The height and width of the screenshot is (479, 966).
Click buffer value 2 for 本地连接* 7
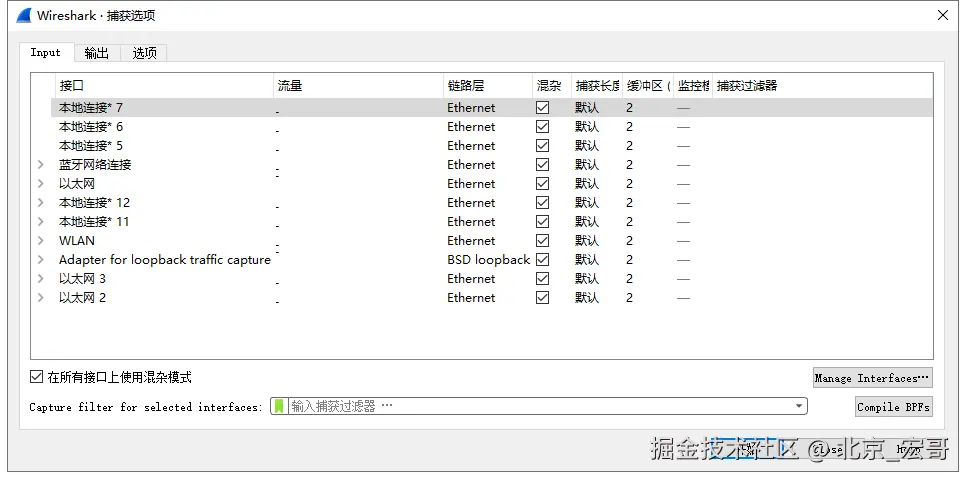click(x=630, y=108)
